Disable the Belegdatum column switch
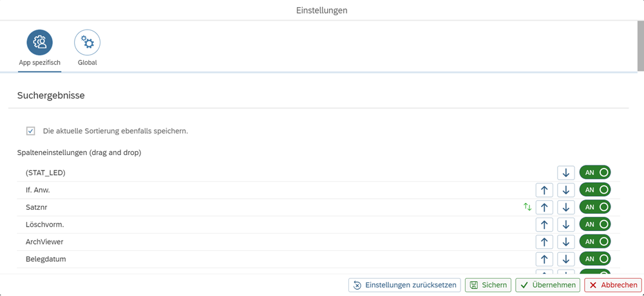This screenshot has height=296, width=644. point(595,259)
